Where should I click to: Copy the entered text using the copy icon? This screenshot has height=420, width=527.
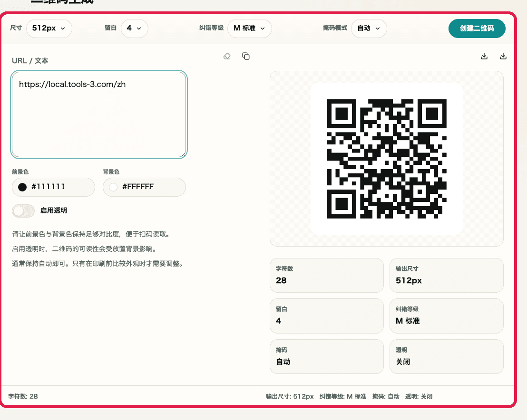(x=246, y=56)
